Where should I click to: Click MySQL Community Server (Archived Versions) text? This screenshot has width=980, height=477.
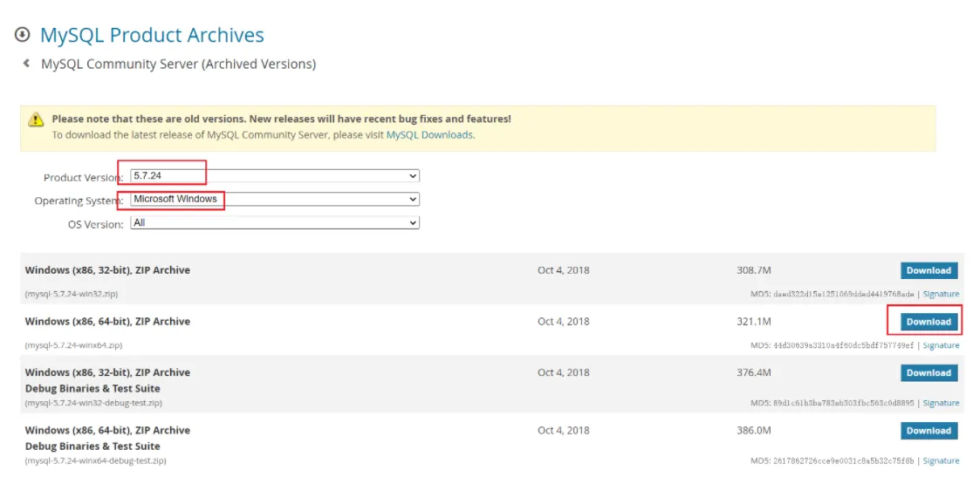point(178,64)
